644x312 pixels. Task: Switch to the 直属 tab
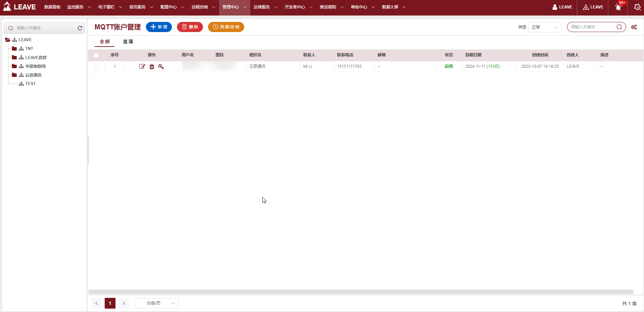click(x=128, y=41)
